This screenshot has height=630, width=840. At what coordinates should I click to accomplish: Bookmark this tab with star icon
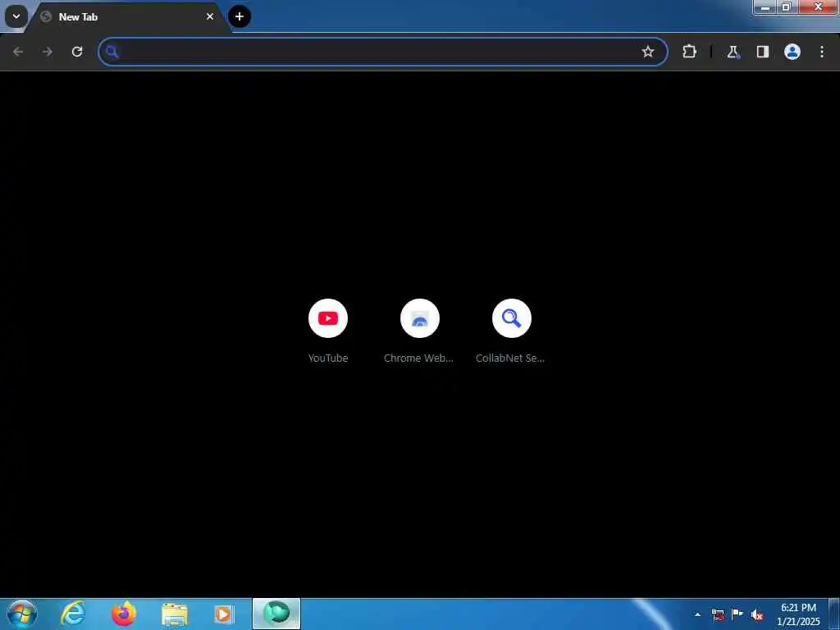(648, 52)
